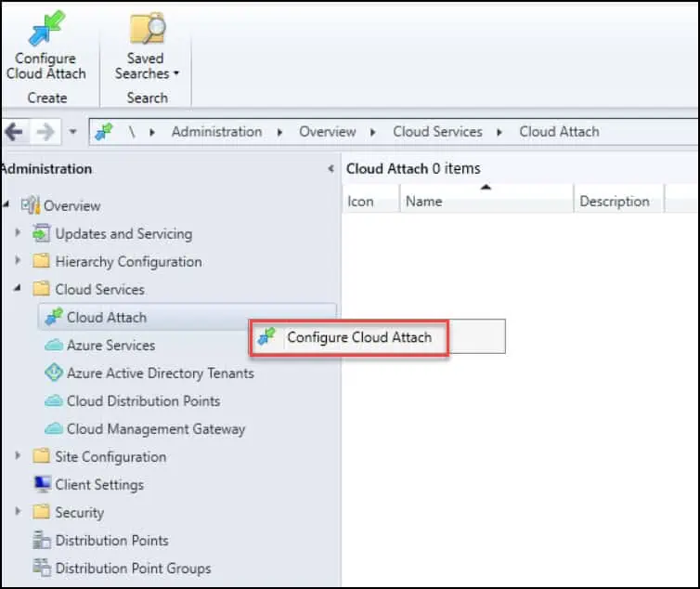Open breadcrumb arrow after the backslash

pyautogui.click(x=152, y=132)
